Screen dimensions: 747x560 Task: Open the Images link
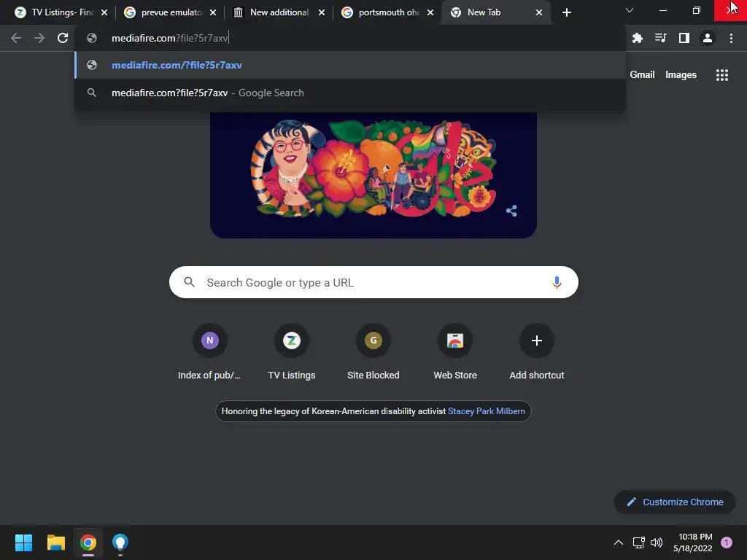point(681,75)
